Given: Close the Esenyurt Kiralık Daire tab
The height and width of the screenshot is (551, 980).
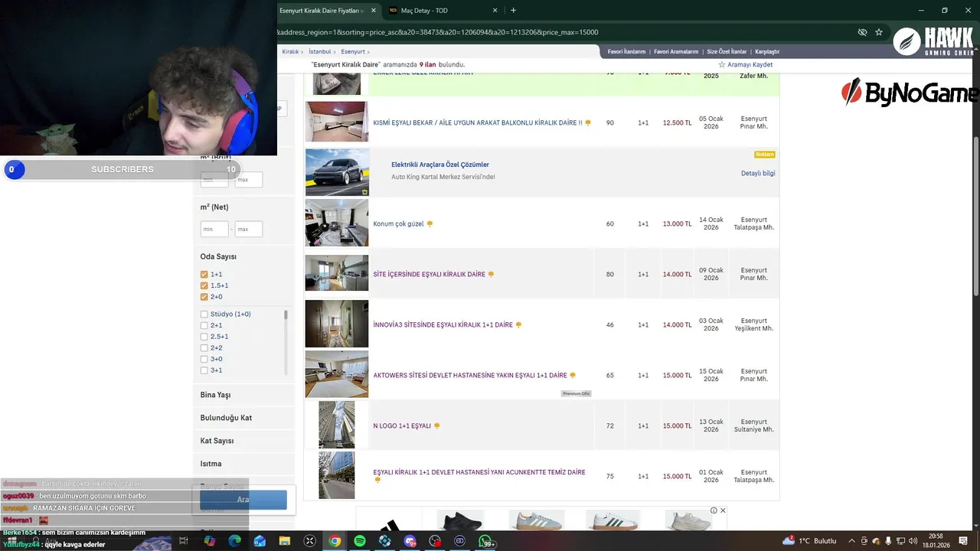Looking at the screenshot, I should coord(374,11).
